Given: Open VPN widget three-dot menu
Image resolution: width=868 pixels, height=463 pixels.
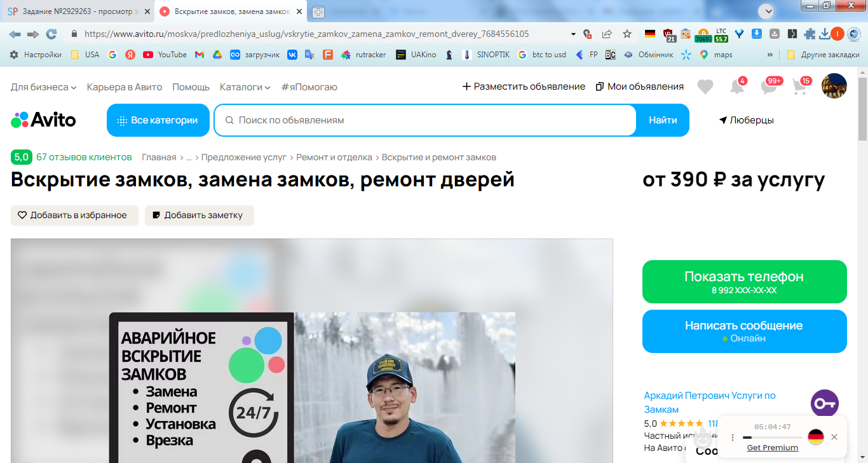Looking at the screenshot, I should [732, 438].
